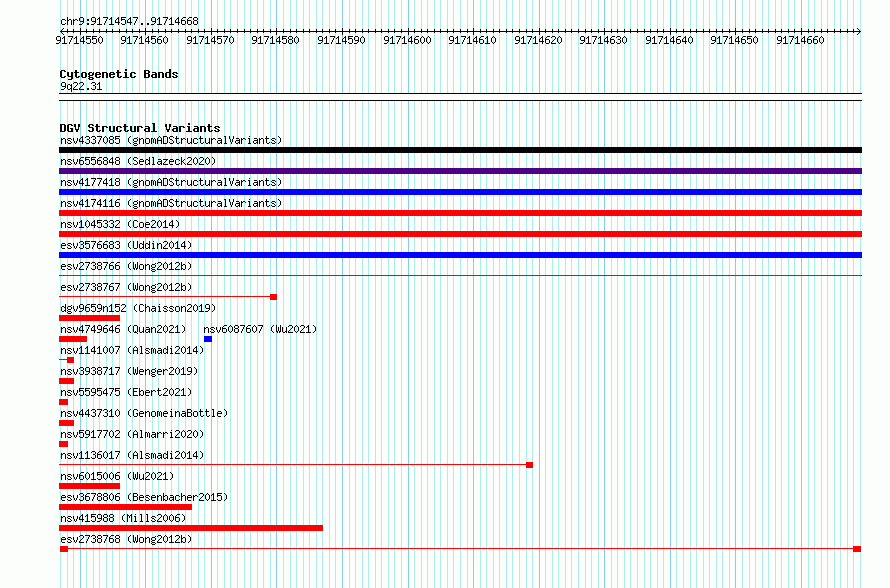The image size is (890, 588).
Task: Click ruler position 91714550
Action: 79,40
